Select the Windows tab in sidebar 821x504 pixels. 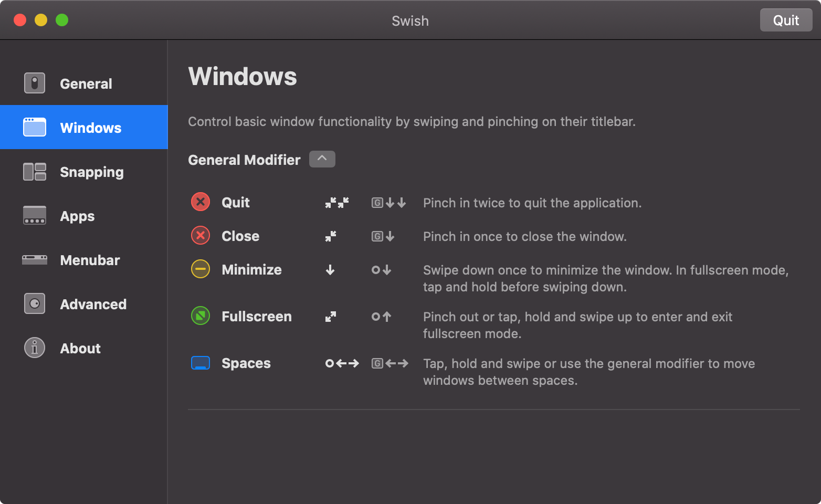(x=84, y=127)
